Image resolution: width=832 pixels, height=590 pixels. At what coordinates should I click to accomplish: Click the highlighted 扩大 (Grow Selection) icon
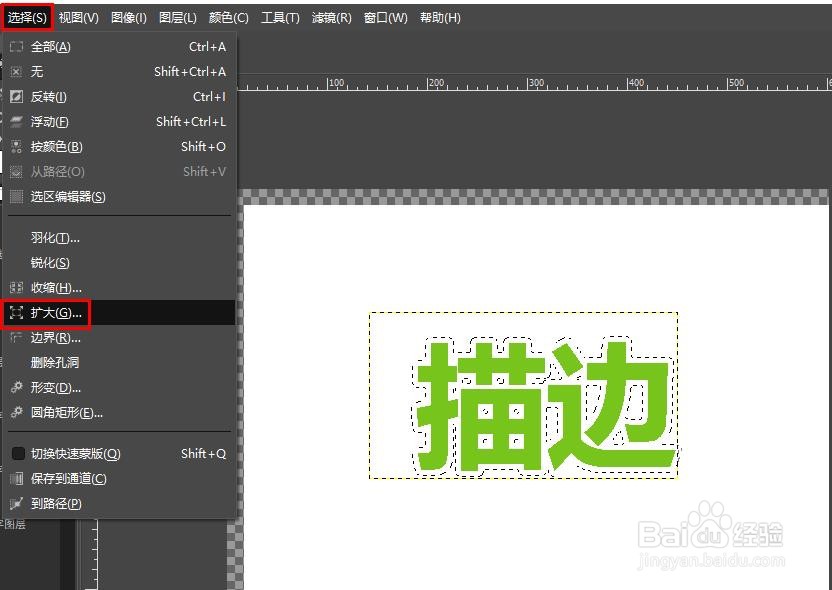click(16, 312)
